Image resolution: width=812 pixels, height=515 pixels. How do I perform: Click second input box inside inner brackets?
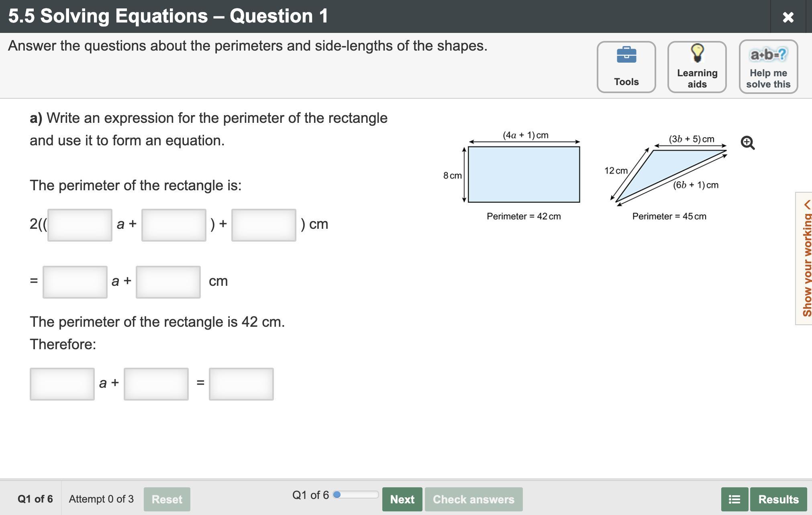pyautogui.click(x=173, y=225)
